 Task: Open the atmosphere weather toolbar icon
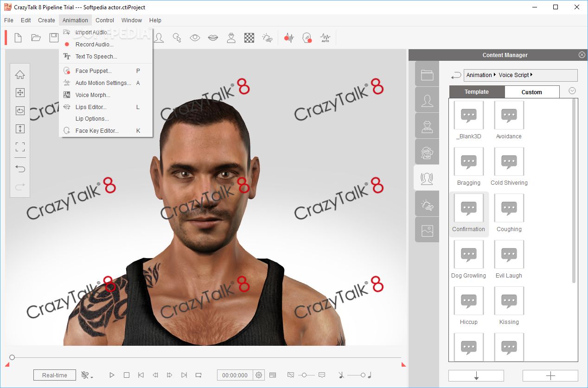268,38
